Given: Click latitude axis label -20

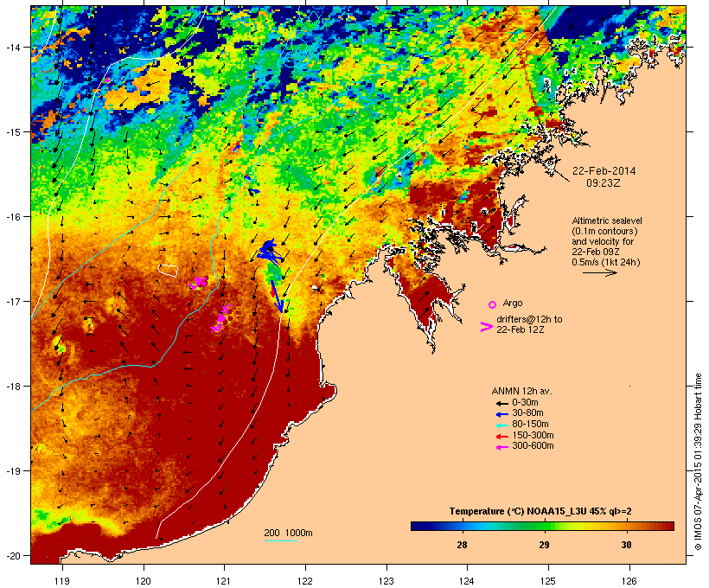Looking at the screenshot, I should pyautogui.click(x=13, y=555).
